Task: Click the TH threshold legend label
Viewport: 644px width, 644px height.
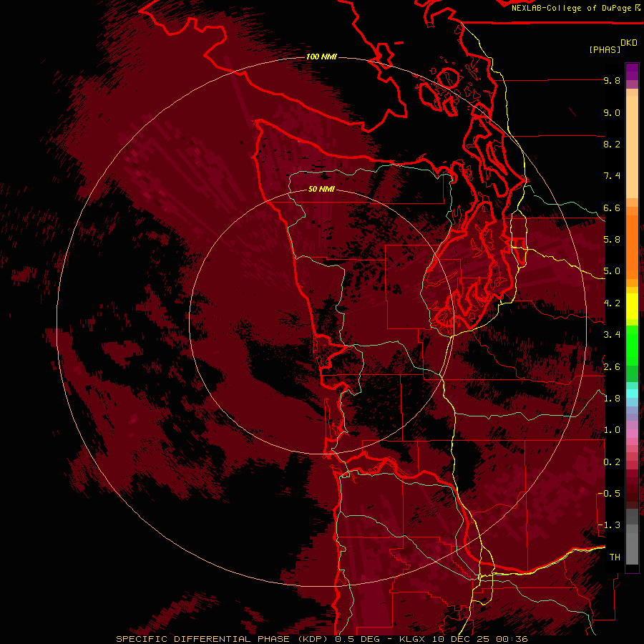Action: coord(615,557)
